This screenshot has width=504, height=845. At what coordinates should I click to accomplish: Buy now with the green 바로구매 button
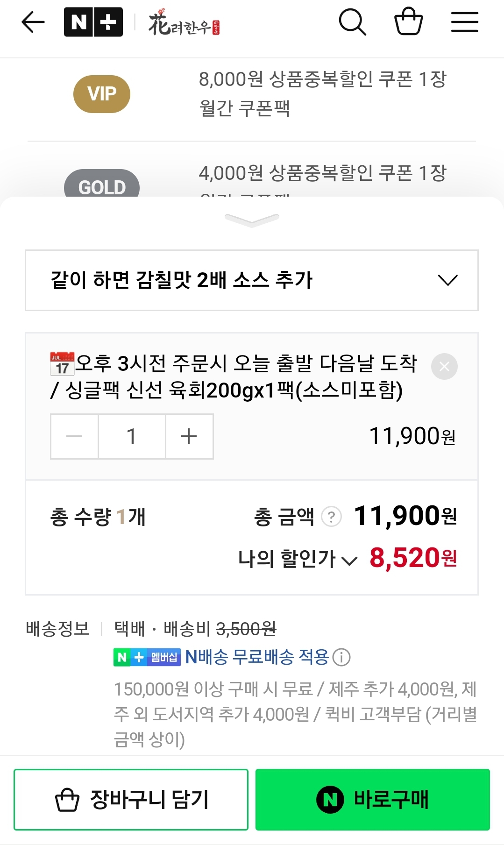373,799
